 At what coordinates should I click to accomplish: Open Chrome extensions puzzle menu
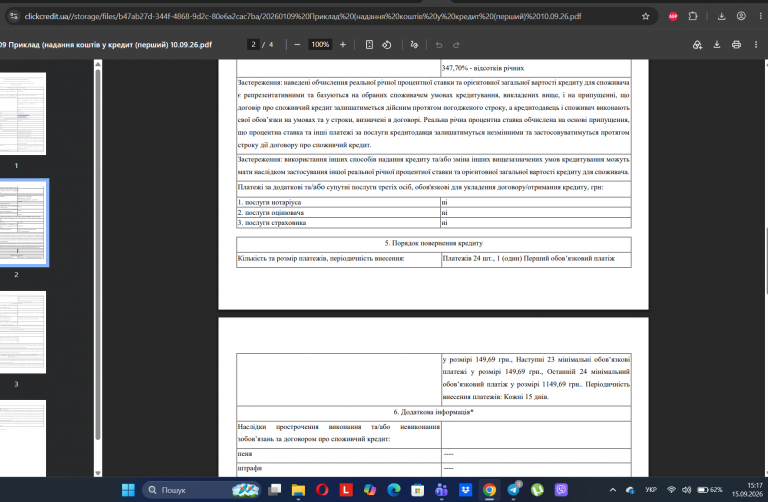point(693,16)
